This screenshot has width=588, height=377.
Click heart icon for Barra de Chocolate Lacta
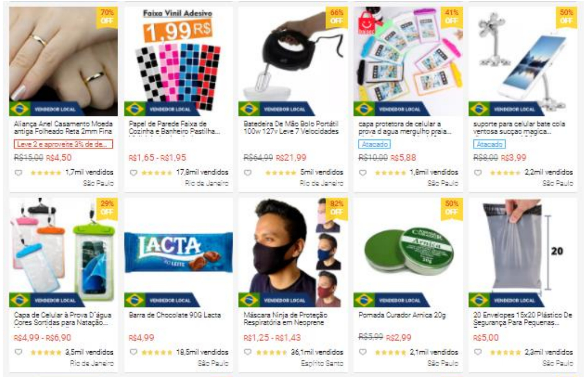point(133,352)
